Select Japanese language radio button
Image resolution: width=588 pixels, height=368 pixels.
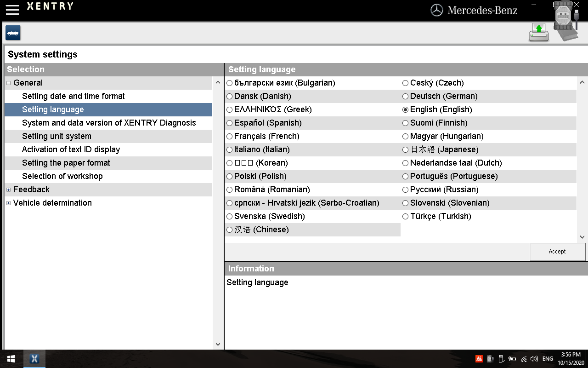click(x=406, y=150)
